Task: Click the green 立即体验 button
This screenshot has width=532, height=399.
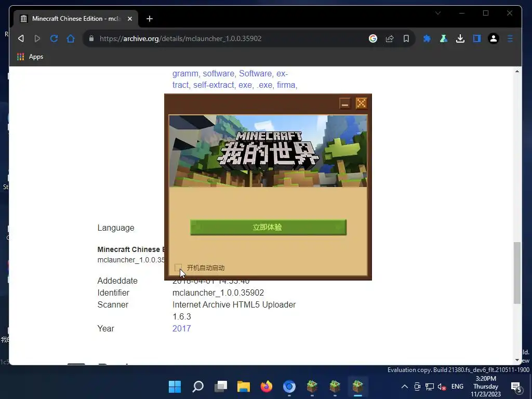Action: click(268, 228)
